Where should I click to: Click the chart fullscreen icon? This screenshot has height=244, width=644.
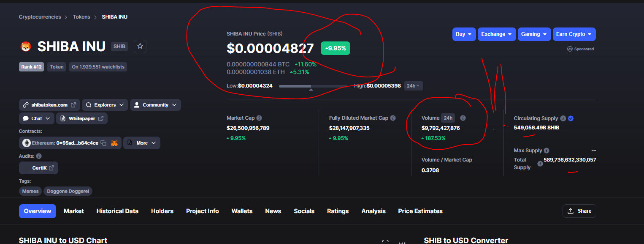point(385,242)
